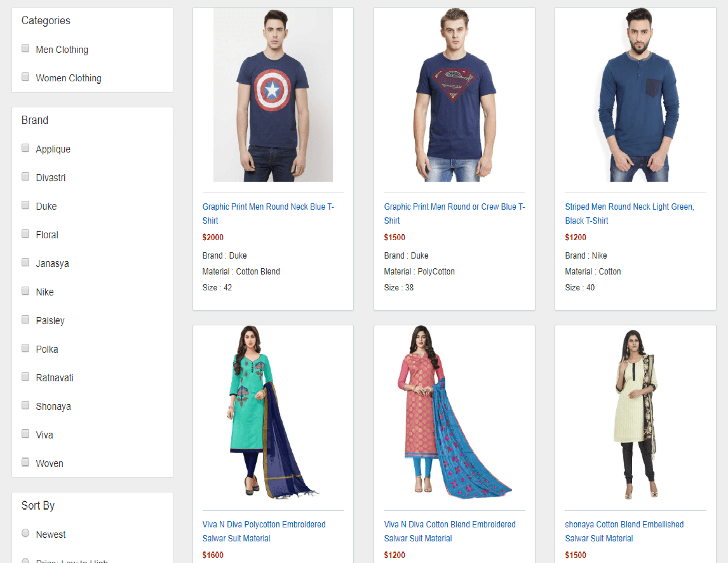This screenshot has width=728, height=563.
Task: Open Striped Men Round Neck Light Green product
Action: 630,214
